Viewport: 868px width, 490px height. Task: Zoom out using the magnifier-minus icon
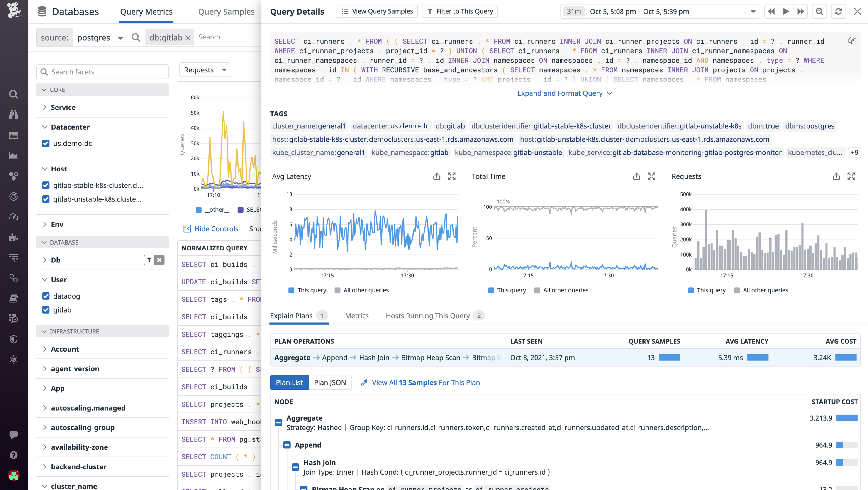[819, 11]
